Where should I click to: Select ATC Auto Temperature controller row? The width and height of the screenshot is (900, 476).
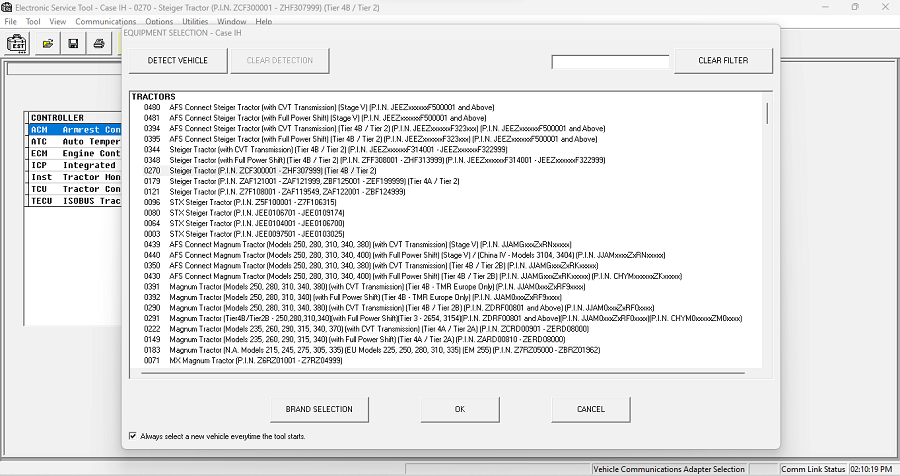75,141
